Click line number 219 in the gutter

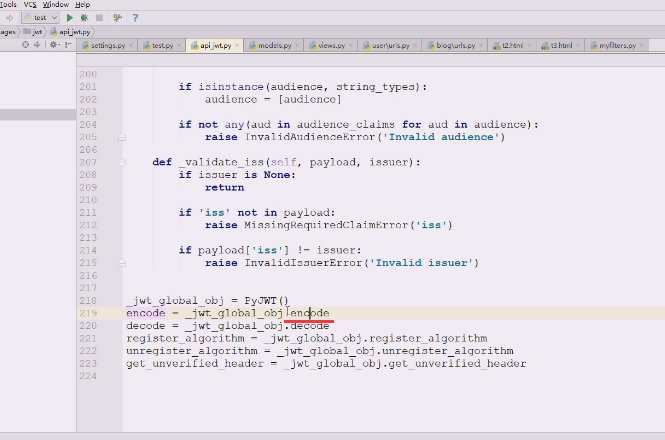[88, 313]
